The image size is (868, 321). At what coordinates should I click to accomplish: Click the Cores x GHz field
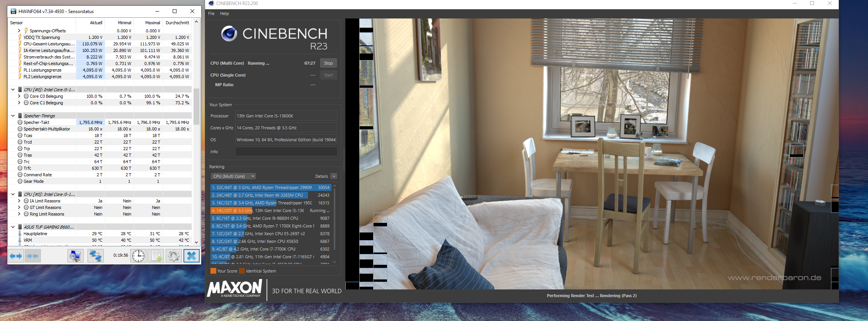click(286, 128)
